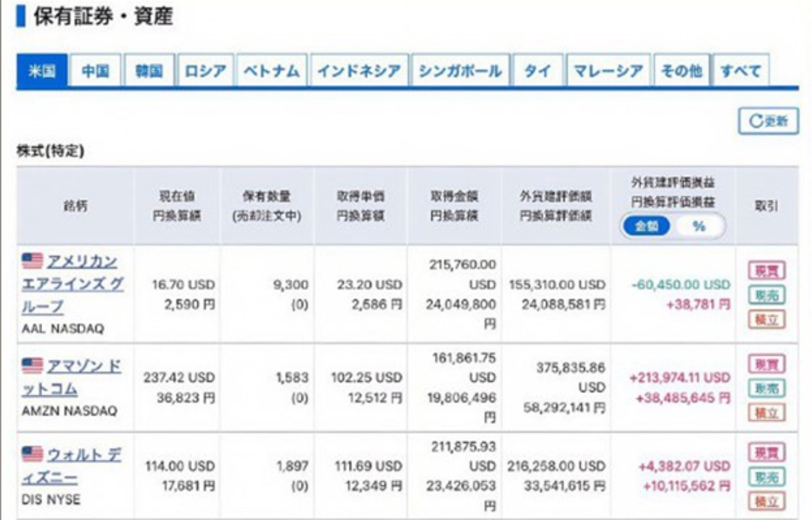Click the 216,258.00 USD valuation
Viewport: 812px width, 520px height.
557,465
